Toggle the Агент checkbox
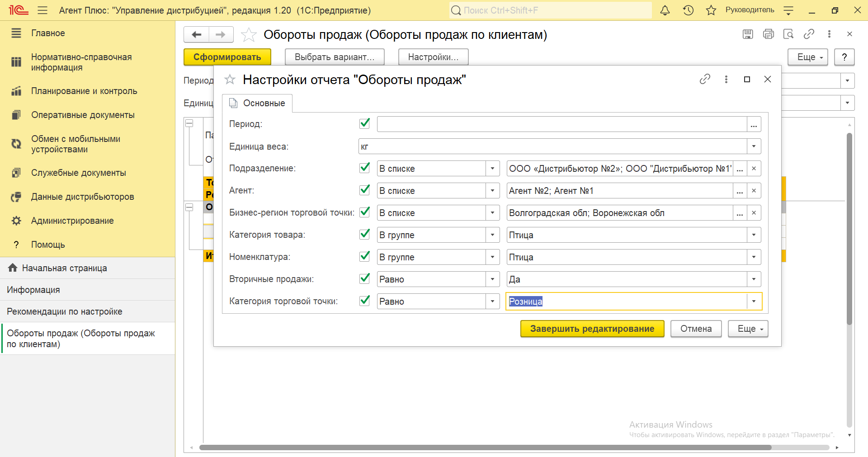 (x=364, y=190)
